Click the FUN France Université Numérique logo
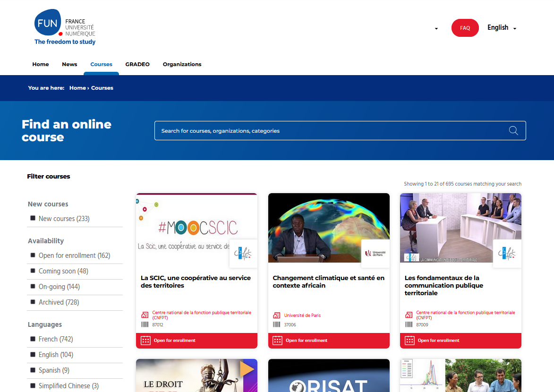Image resolution: width=554 pixels, height=392 pixels. pyautogui.click(x=65, y=27)
